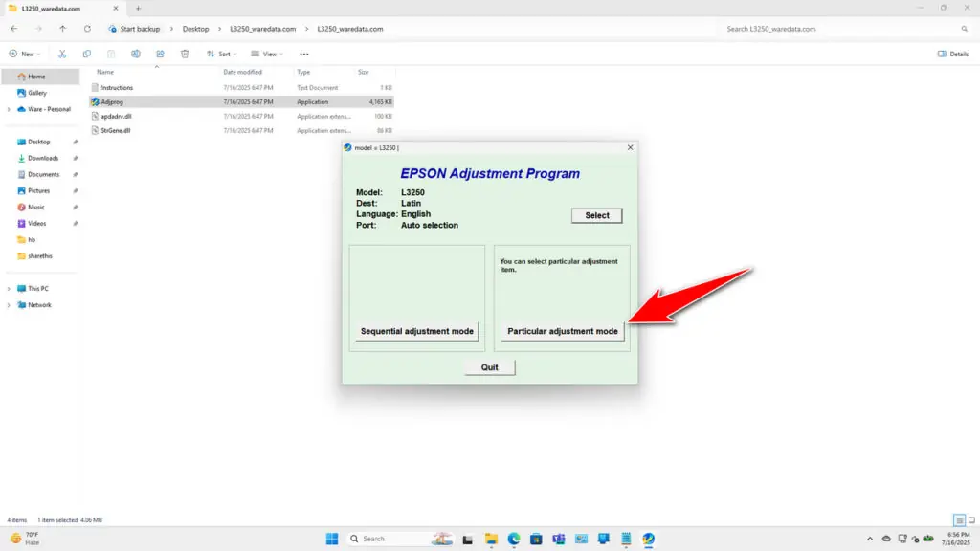Select Home in navigation pane
This screenshot has height=551, width=980.
point(40,77)
